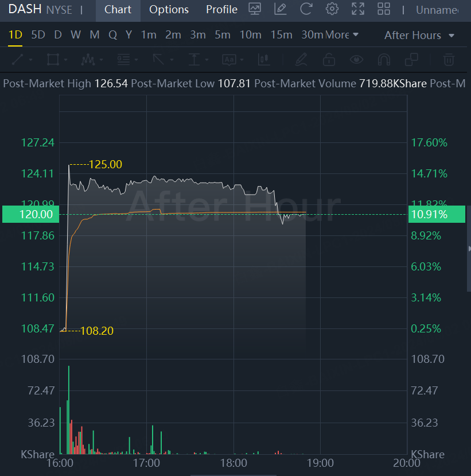Select the 1m interval
This screenshot has height=476, width=471.
(149, 35)
